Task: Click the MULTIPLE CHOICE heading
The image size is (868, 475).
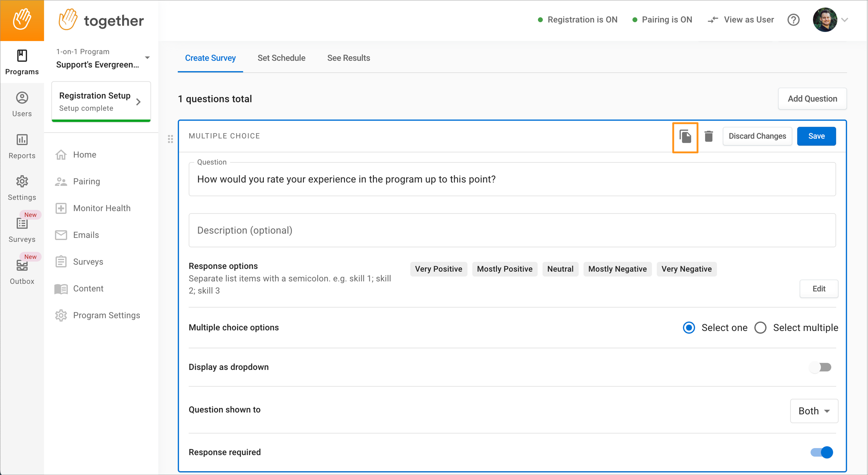Action: click(x=224, y=136)
